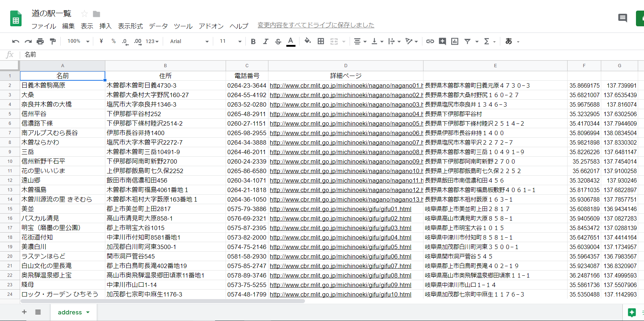Open the gifu01.html link
The height and width of the screenshot is (321, 644).
tap(340, 209)
